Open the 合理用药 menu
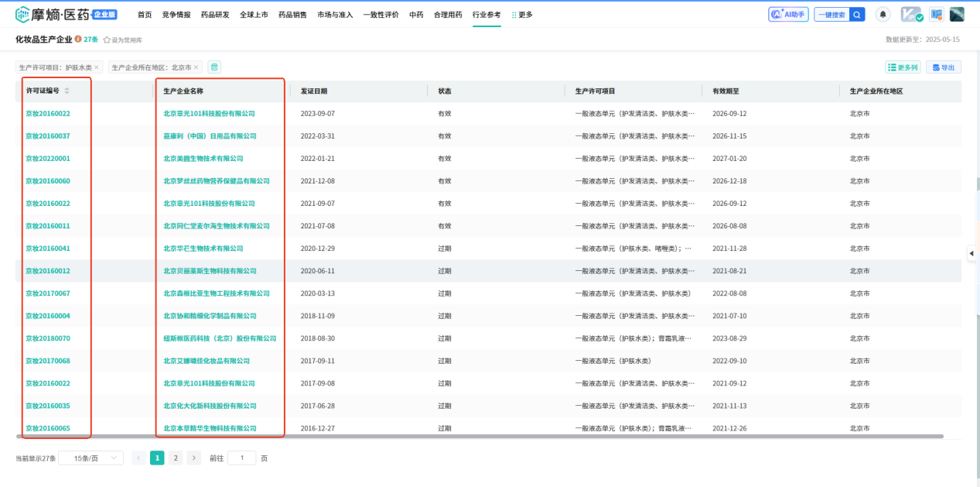980x487 pixels. pos(448,15)
